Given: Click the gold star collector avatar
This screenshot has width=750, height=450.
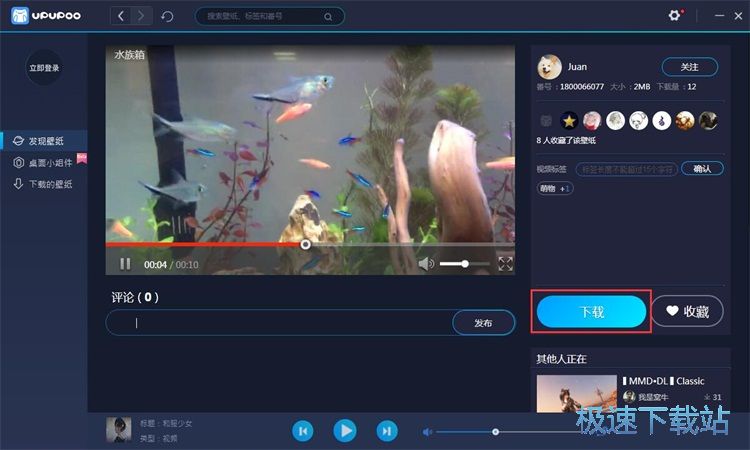Looking at the screenshot, I should pos(569,121).
